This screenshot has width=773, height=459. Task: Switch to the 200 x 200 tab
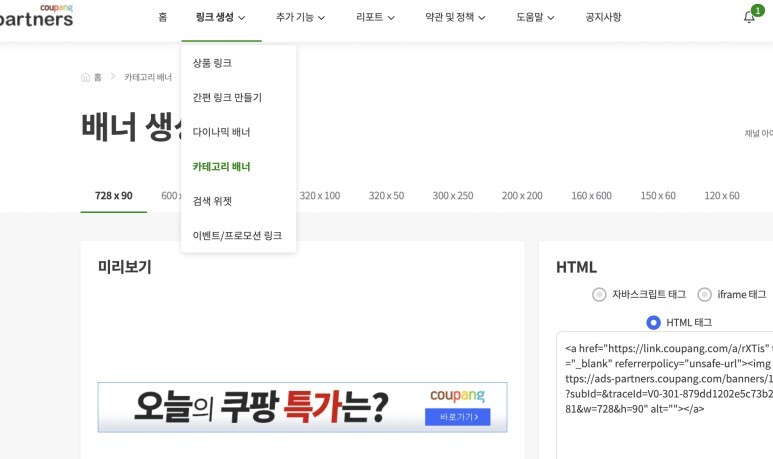coord(522,196)
